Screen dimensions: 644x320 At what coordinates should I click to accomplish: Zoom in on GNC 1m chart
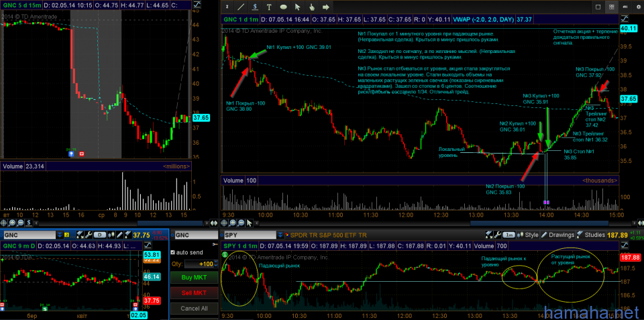click(x=233, y=223)
